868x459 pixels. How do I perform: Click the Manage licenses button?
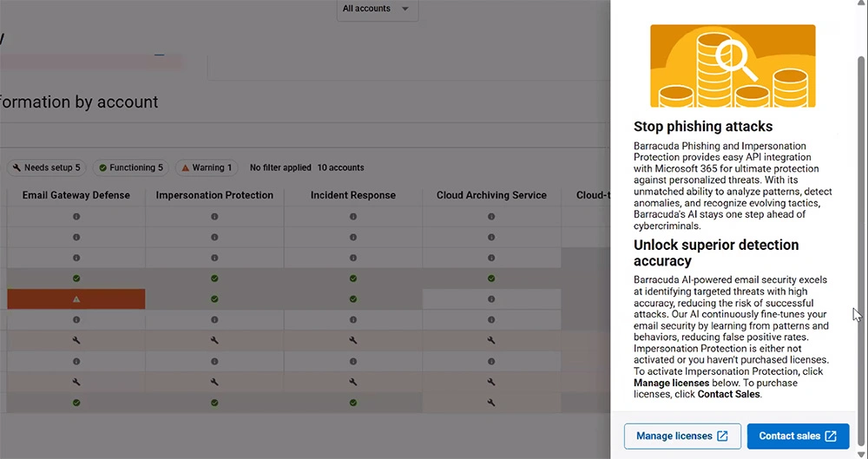[x=682, y=436]
